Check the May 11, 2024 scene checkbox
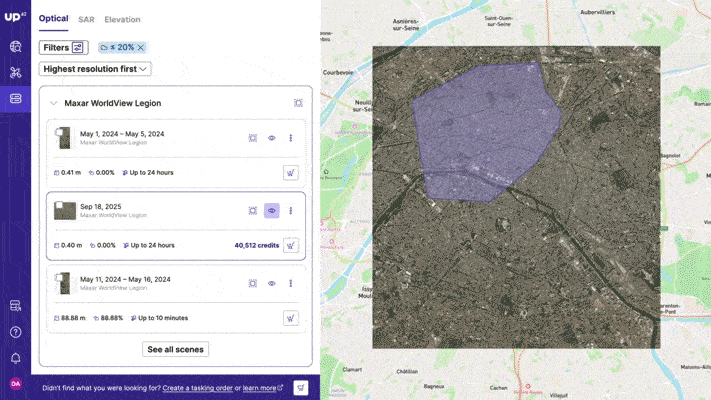Image resolution: width=711 pixels, height=400 pixels. tap(59, 278)
